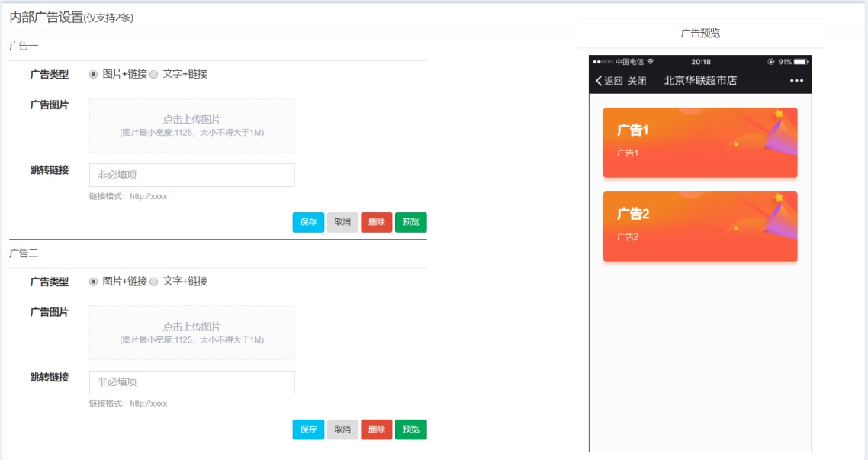Select 文字+链接 radio in 广告二
Screen dimensions: 868x460
(154, 281)
